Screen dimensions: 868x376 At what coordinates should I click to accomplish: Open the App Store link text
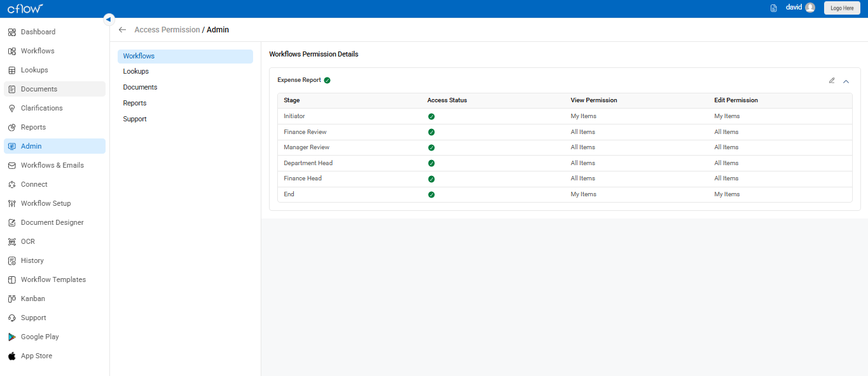(36, 356)
